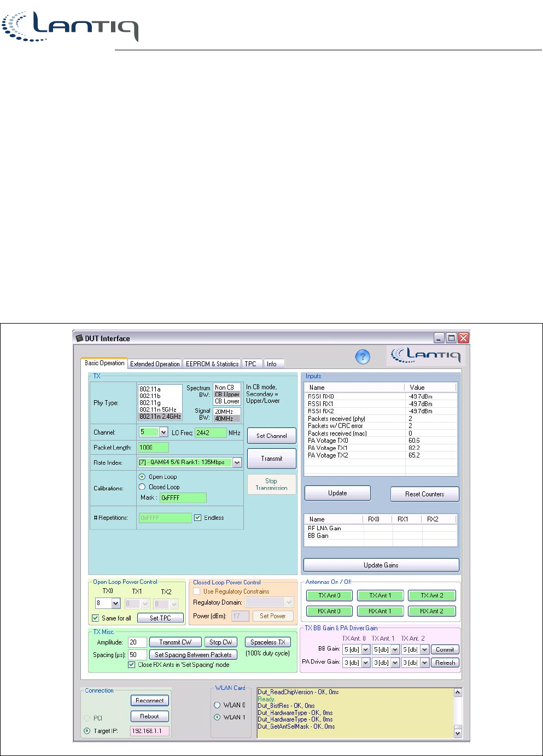The image size is (543, 756).
Task: Click the LO Freq field showing 2442
Action: tap(211, 432)
